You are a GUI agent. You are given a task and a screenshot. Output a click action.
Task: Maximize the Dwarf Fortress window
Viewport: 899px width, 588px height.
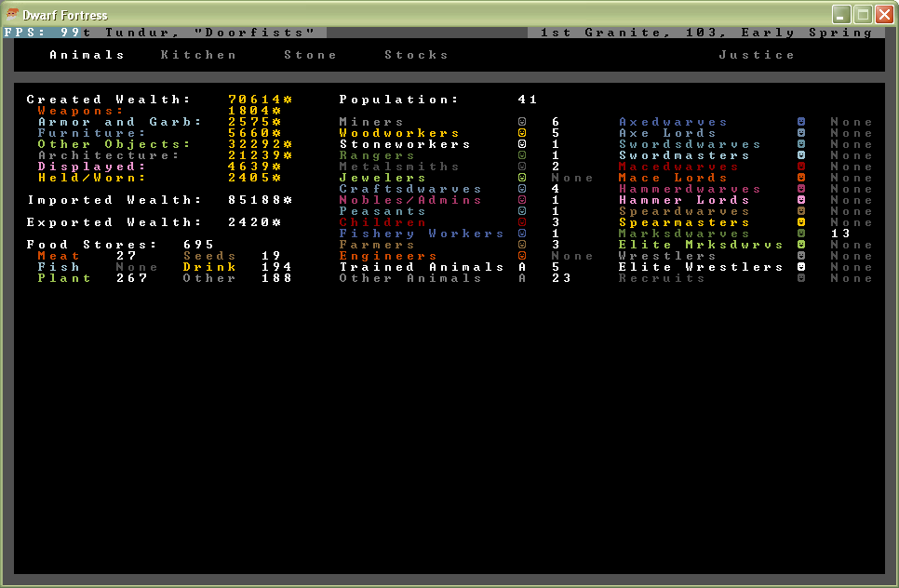863,15
